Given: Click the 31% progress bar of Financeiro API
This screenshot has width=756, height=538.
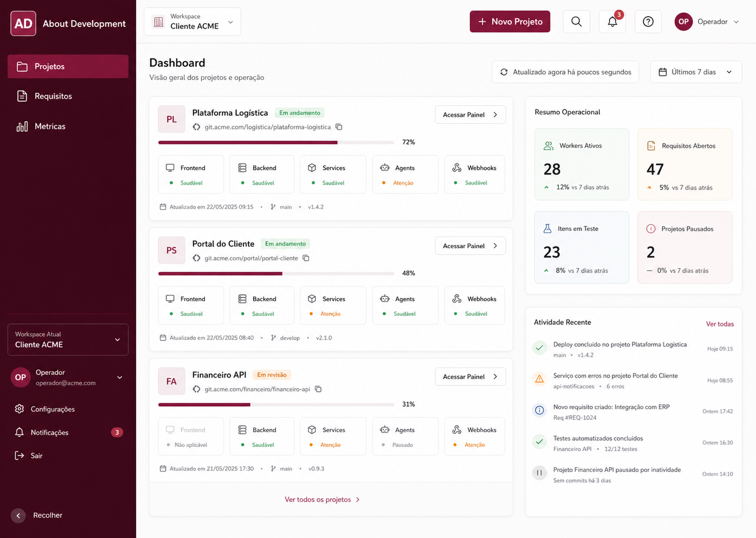Looking at the screenshot, I should 276,405.
